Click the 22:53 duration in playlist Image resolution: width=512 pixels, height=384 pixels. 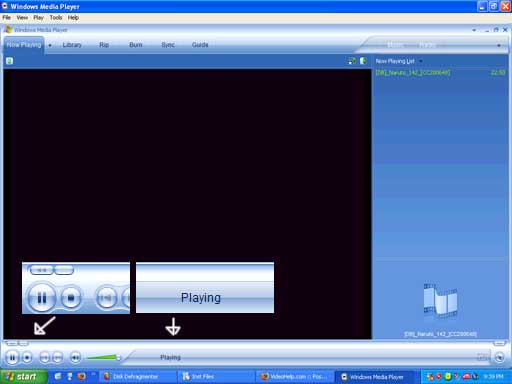tap(498, 72)
